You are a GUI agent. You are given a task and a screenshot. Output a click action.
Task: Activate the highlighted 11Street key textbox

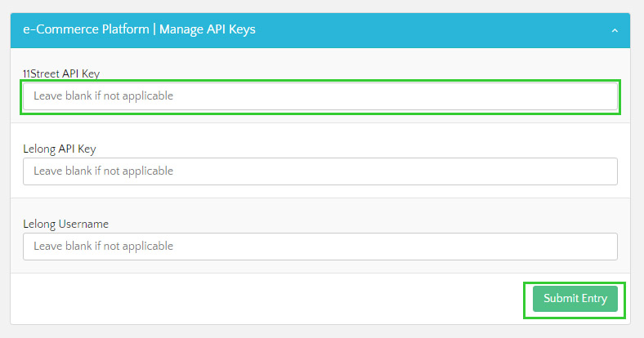click(320, 96)
